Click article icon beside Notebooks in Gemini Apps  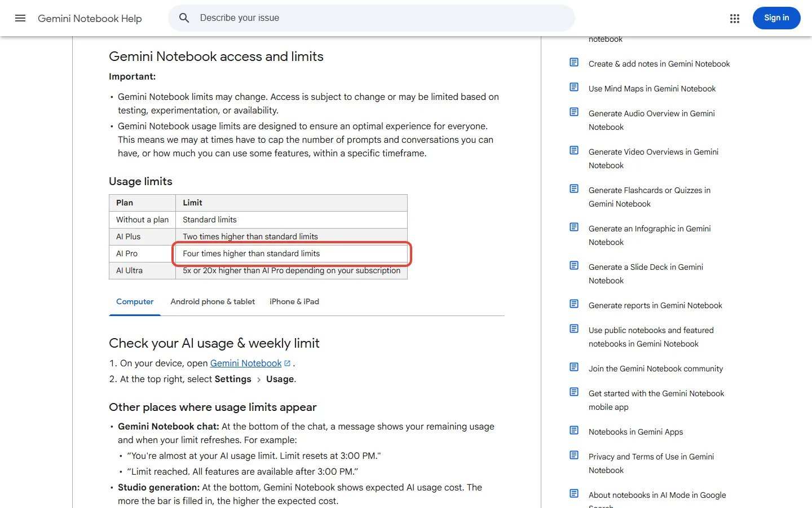tap(574, 430)
